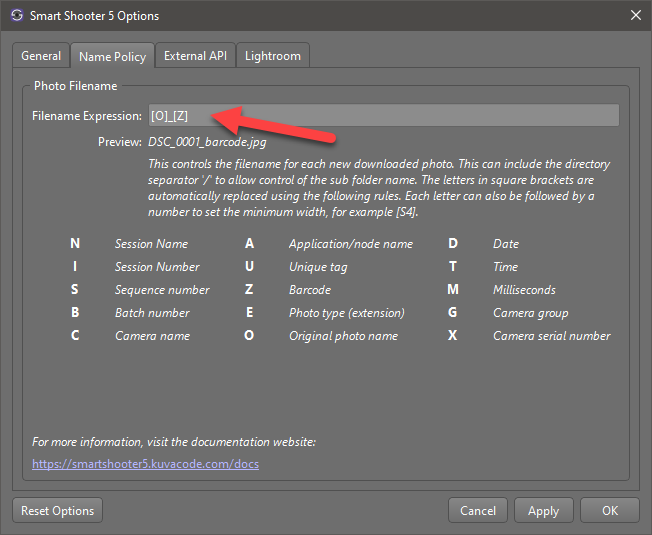
Task: Click the letter G code
Action: [453, 312]
